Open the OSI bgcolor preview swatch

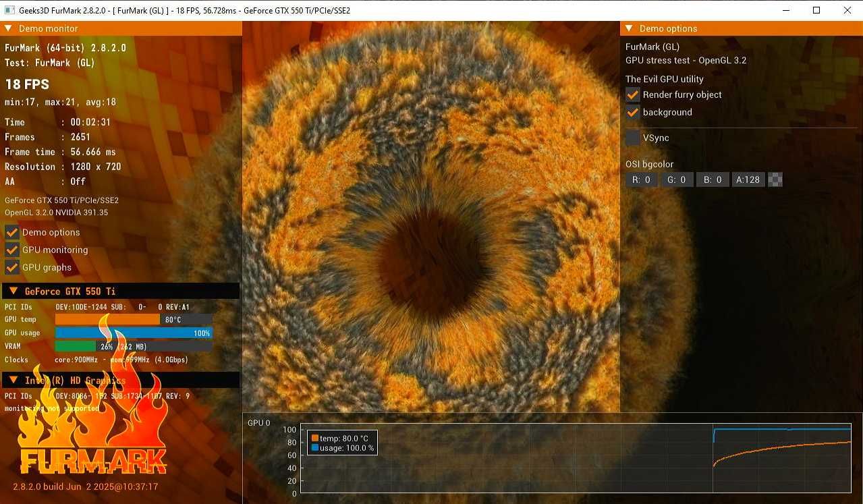pyautogui.click(x=775, y=179)
